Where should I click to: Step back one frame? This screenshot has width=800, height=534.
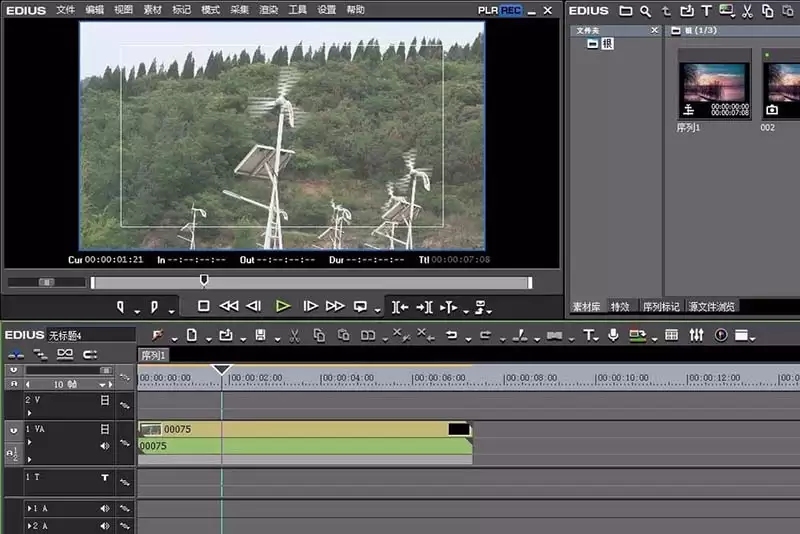[254, 306]
